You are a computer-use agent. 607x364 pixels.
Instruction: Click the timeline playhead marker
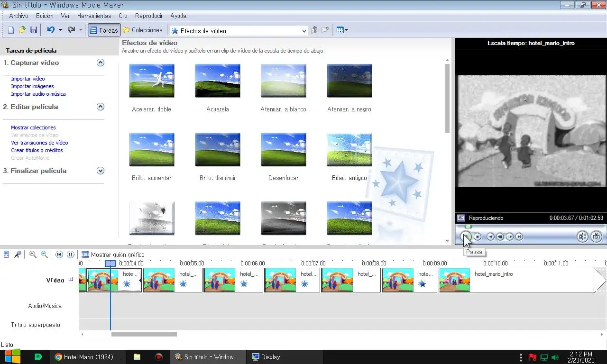(x=110, y=263)
